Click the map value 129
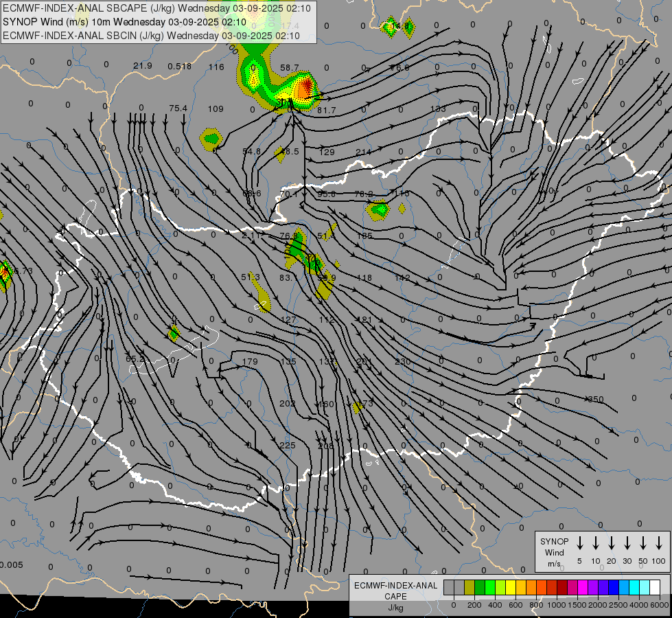 327,152
